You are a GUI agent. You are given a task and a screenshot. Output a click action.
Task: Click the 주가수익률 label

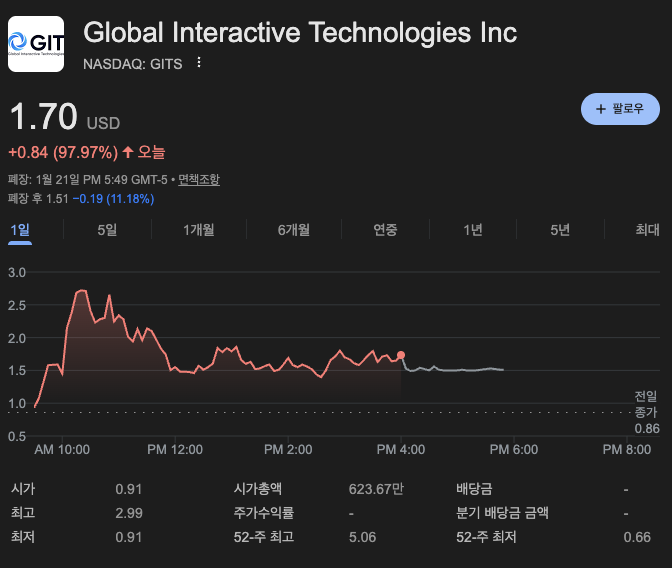(264, 513)
